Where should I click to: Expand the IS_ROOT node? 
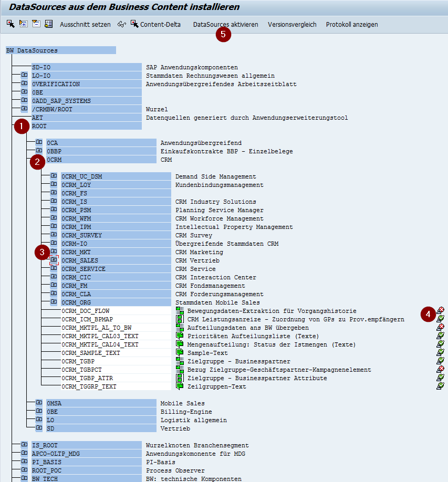(x=24, y=444)
